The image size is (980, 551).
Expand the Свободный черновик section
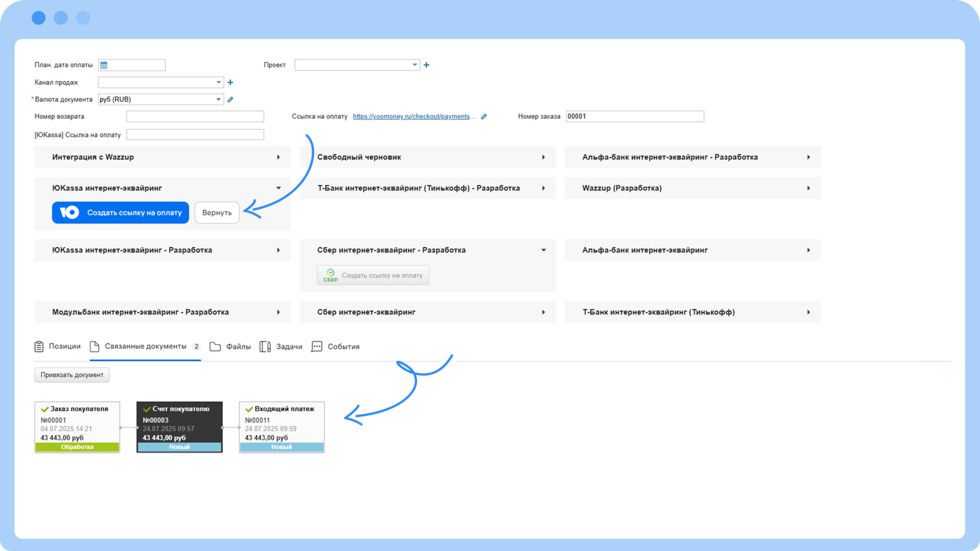(428, 157)
